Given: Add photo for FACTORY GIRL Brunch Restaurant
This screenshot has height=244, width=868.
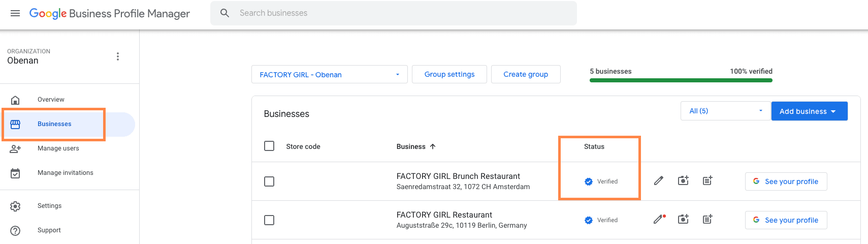Looking at the screenshot, I should point(683,181).
